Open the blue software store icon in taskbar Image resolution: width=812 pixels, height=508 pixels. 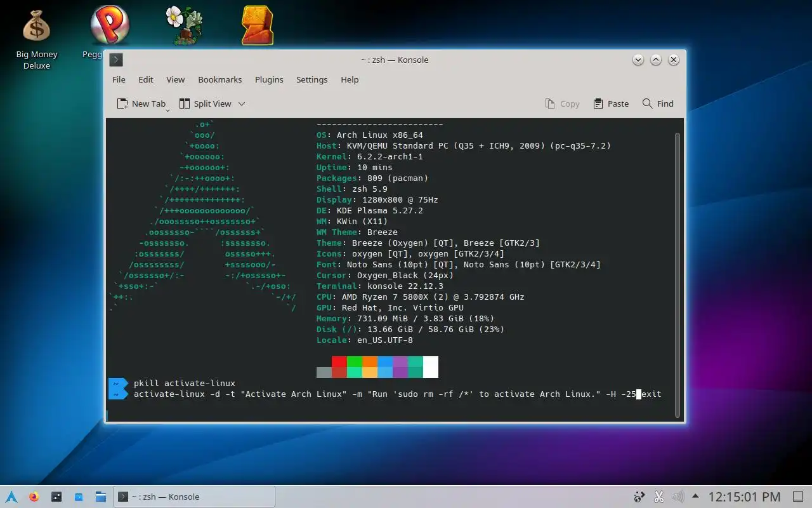point(79,497)
